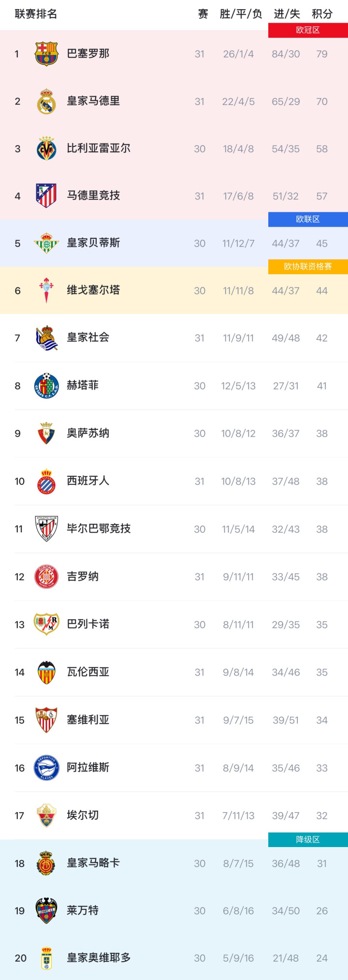Click team name 西班牙人
The height and width of the screenshot is (980, 348).
pyautogui.click(x=88, y=481)
